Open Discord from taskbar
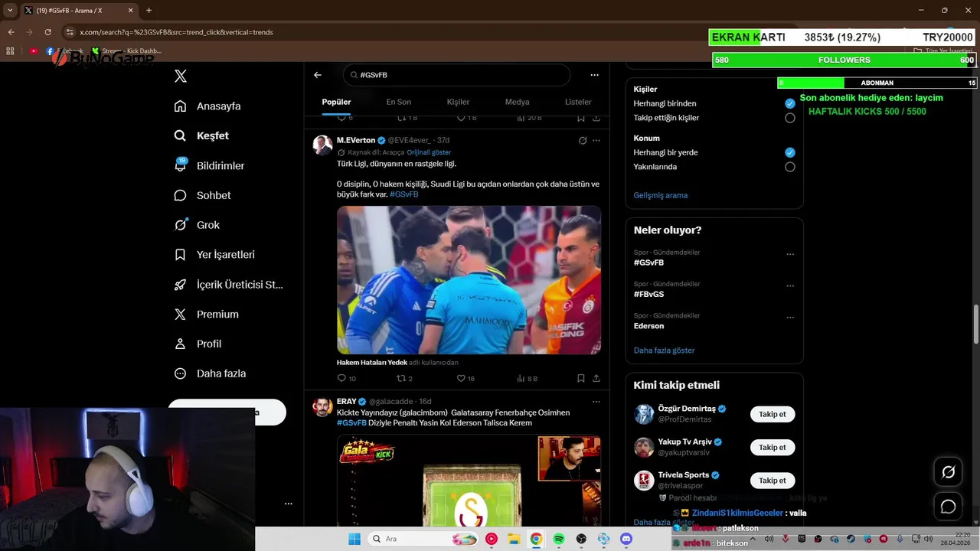The width and height of the screenshot is (980, 551). [626, 539]
